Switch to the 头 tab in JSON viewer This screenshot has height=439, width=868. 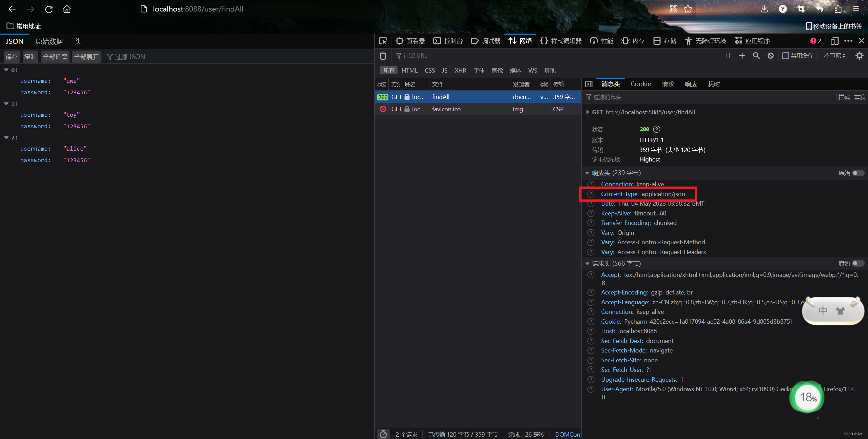[78, 41]
